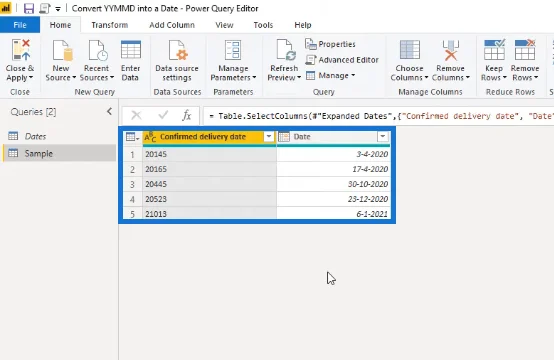Click the Close & Apply icon
554x360 pixels.
[x=21, y=51]
